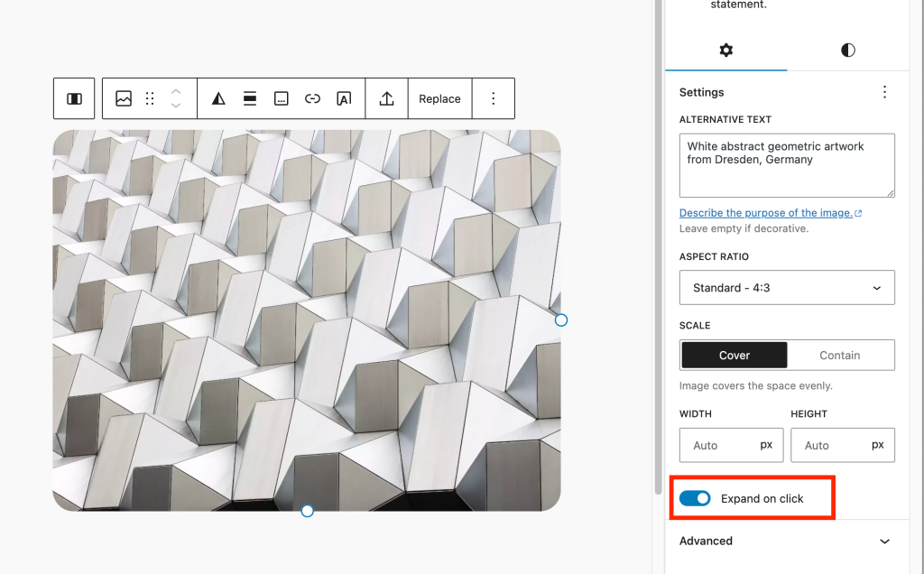Open the block alignment options
The height and width of the screenshot is (574, 924).
tap(250, 98)
